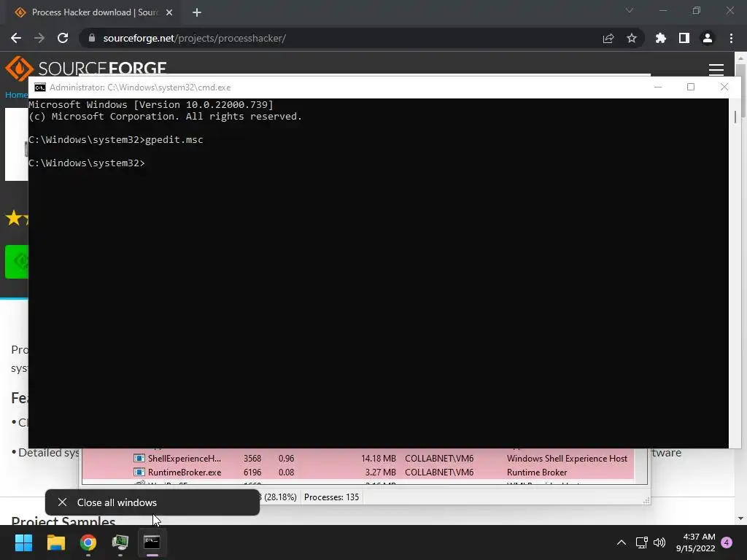The image size is (747, 560).
Task: Open Chrome from taskbar
Action: (88, 542)
